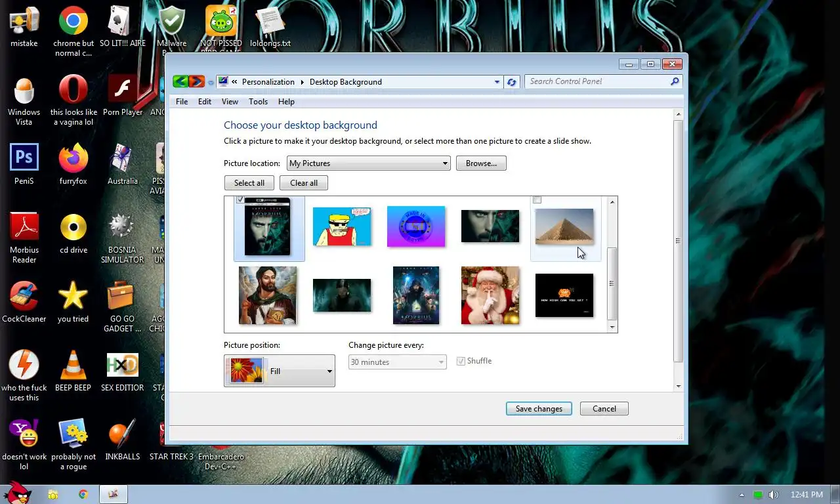Open the BEEP BEEP VLC cone icon

coord(73,365)
